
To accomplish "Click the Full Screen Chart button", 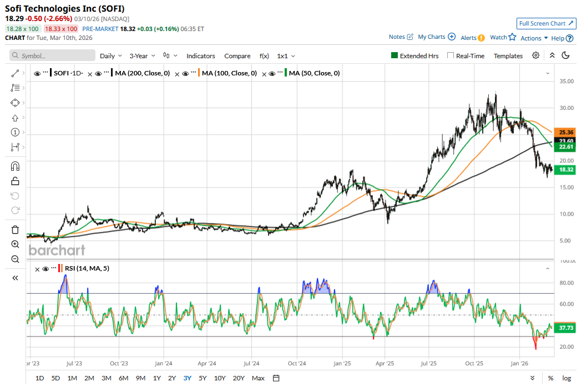I will point(546,23).
